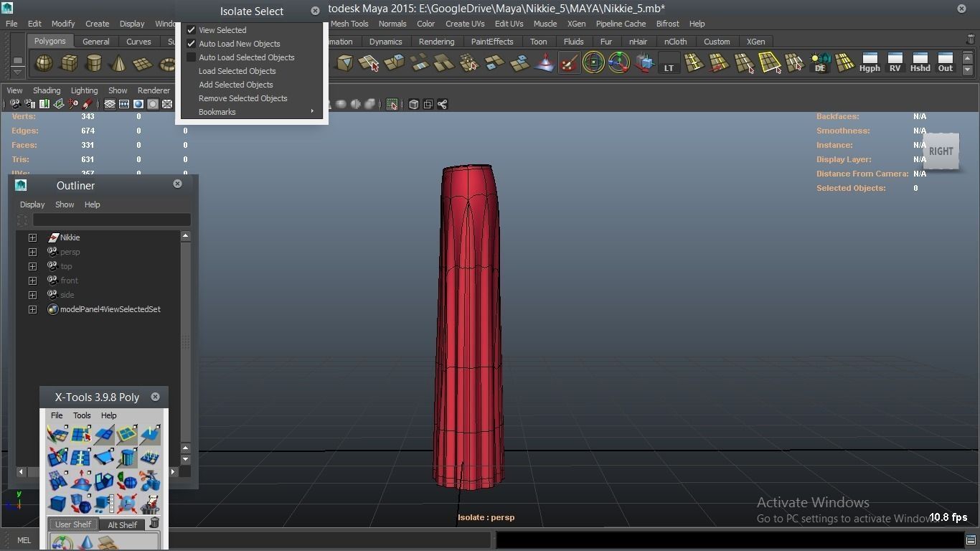
Task: Expand the persp camera node
Action: pyautogui.click(x=32, y=252)
